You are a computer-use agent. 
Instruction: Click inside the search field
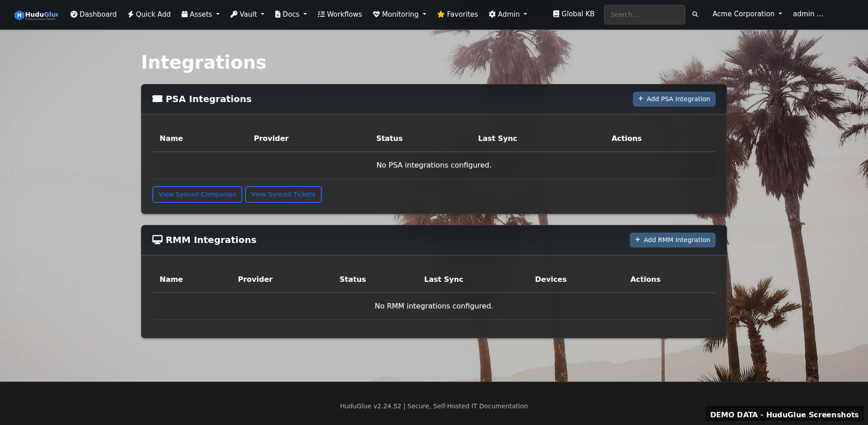[644, 14]
